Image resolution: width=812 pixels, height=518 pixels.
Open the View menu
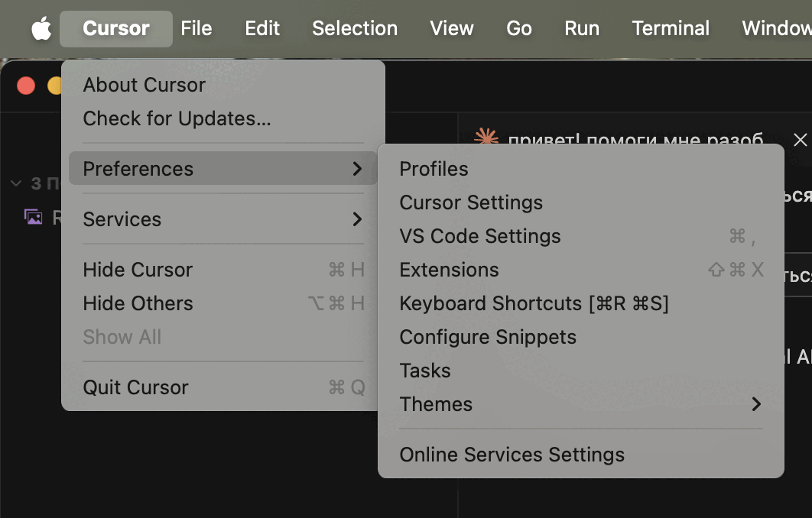click(452, 28)
